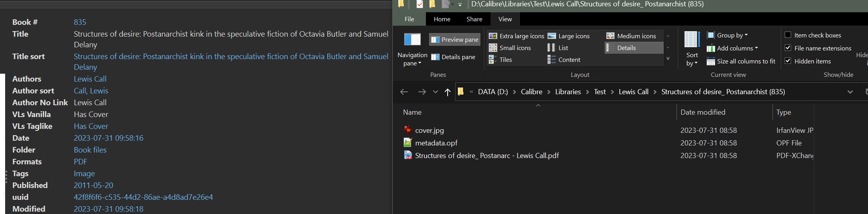868x214 pixels.
Task: Click the Navigation pane icon
Action: 412,40
